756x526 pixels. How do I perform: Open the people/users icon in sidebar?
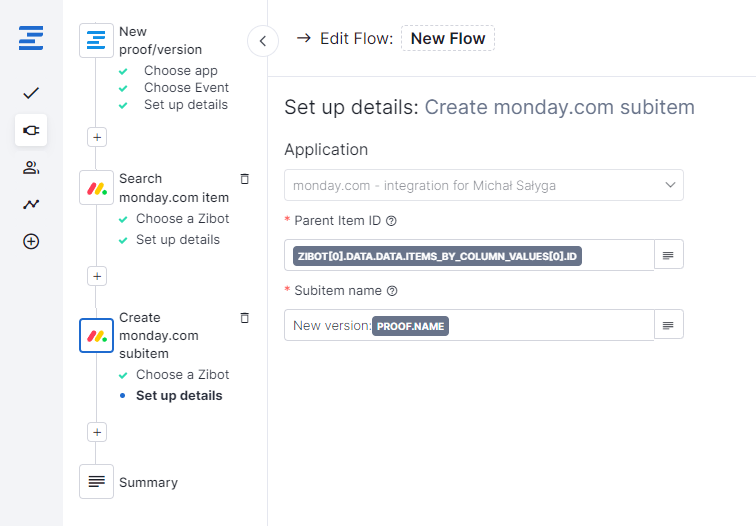click(31, 167)
